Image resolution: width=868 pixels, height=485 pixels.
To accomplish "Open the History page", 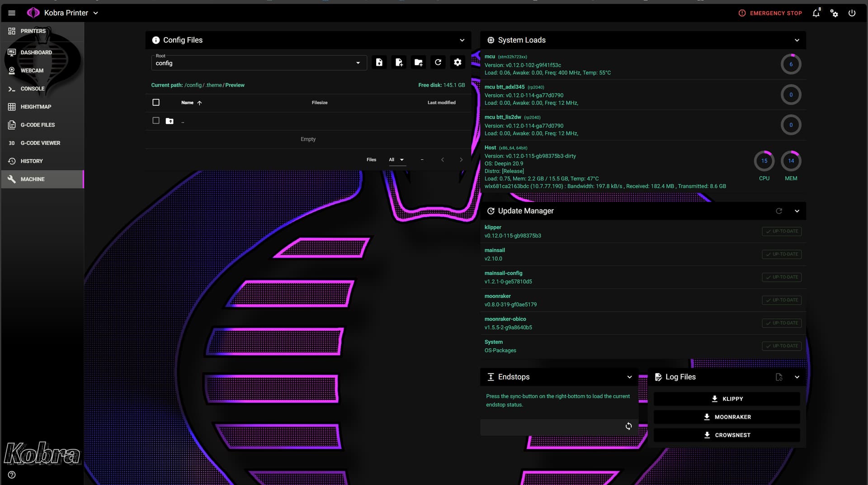I will (x=42, y=161).
